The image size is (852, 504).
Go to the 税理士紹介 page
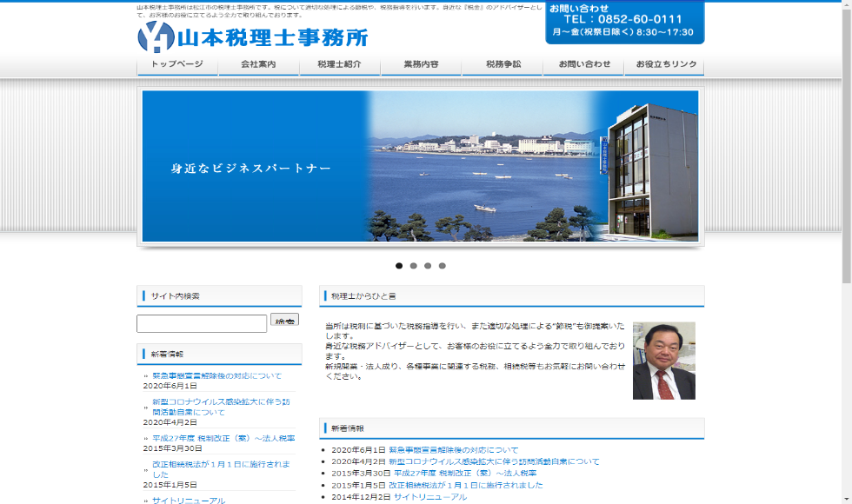[x=339, y=65]
